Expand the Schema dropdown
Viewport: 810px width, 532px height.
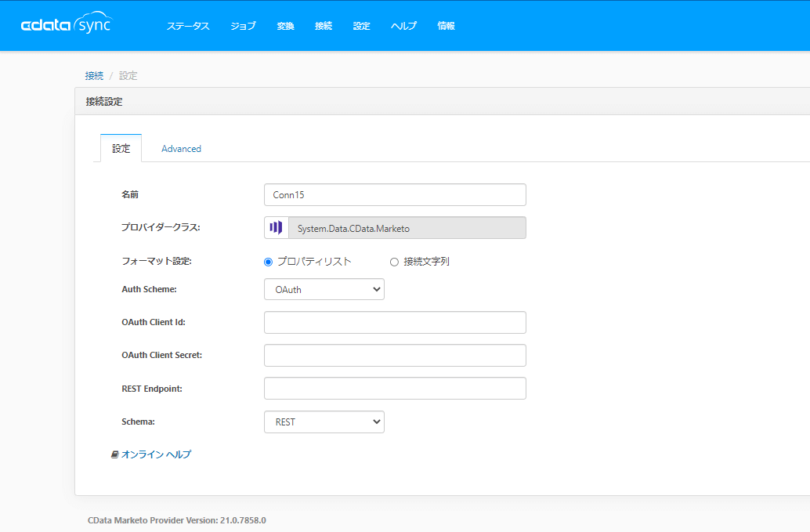click(x=324, y=422)
